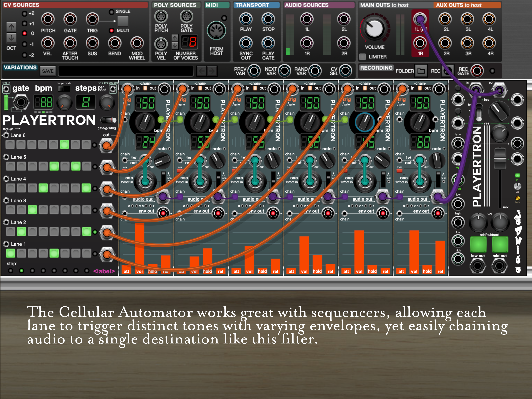Toggle the SINGLE/MULTI trigger switch
The image size is (532, 399).
pos(123,21)
